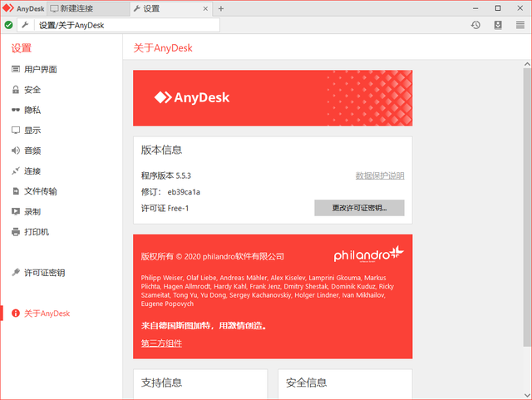Viewport: 532px width, 400px height.
Task: Open 用户界面 settings
Action: click(41, 70)
